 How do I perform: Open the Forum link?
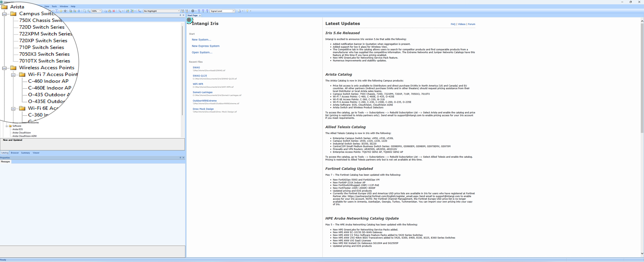point(471,24)
